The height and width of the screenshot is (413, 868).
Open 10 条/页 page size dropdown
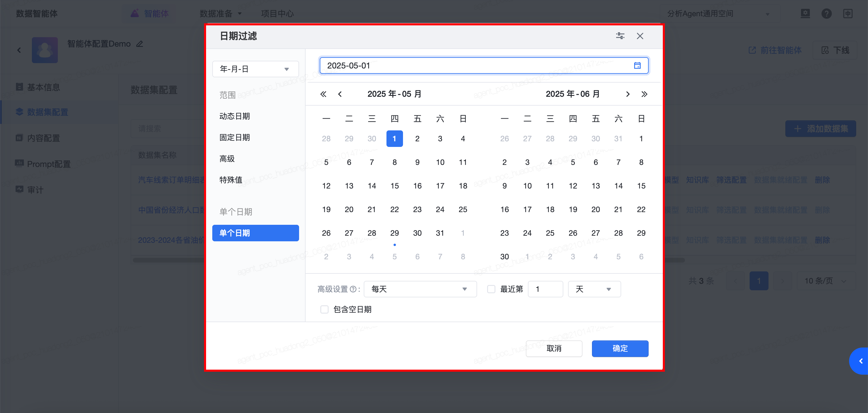(x=826, y=281)
